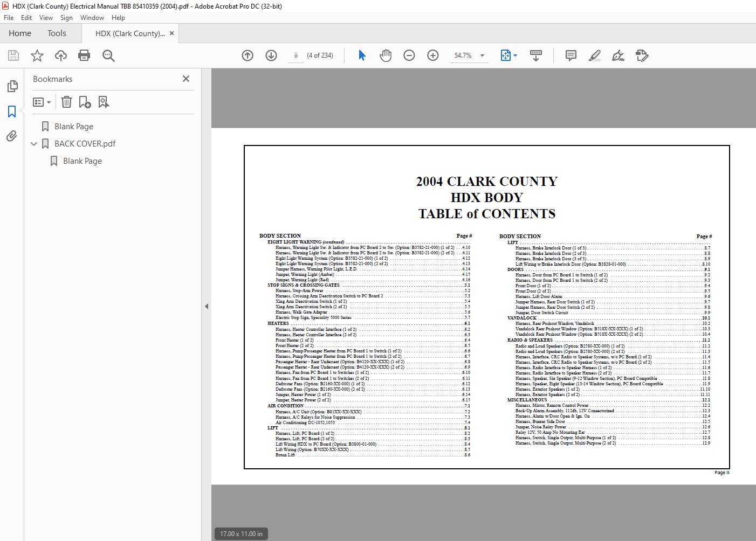The image size is (756, 541).
Task: Click the scrolling mode icon
Action: pos(536,56)
